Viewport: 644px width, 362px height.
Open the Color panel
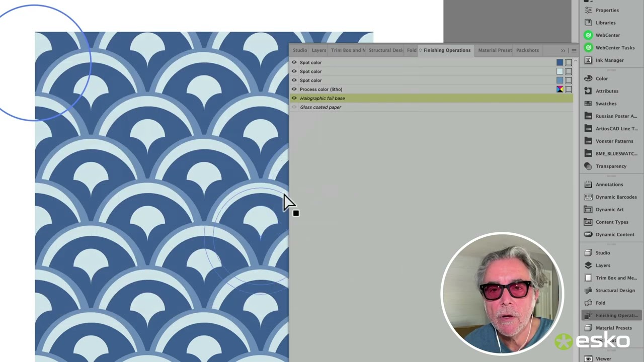click(x=597, y=78)
